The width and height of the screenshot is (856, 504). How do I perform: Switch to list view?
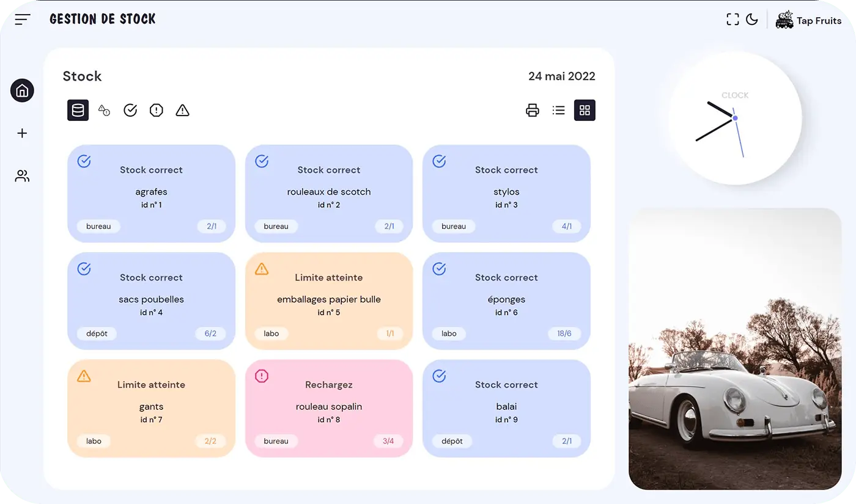[x=558, y=111]
